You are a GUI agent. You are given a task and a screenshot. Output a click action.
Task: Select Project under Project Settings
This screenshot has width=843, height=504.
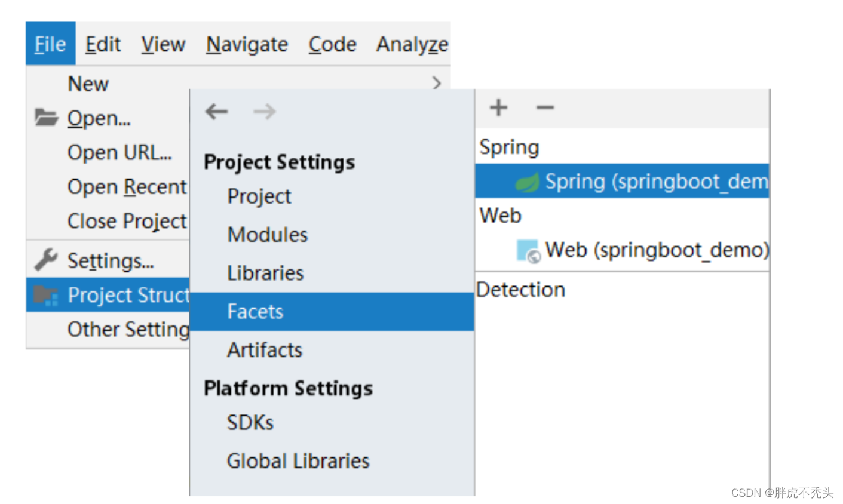[259, 196]
